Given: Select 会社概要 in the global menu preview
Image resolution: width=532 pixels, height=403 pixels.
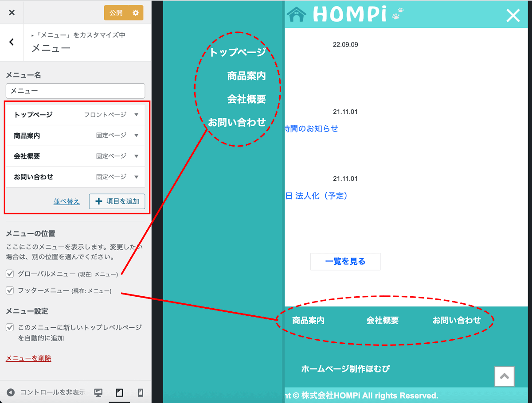Looking at the screenshot, I should pos(246,99).
